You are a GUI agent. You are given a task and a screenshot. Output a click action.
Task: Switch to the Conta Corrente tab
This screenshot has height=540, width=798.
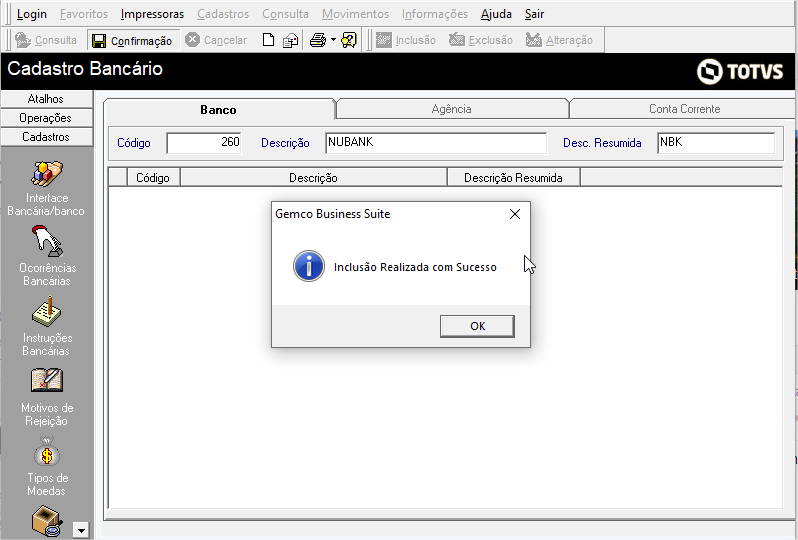(683, 109)
